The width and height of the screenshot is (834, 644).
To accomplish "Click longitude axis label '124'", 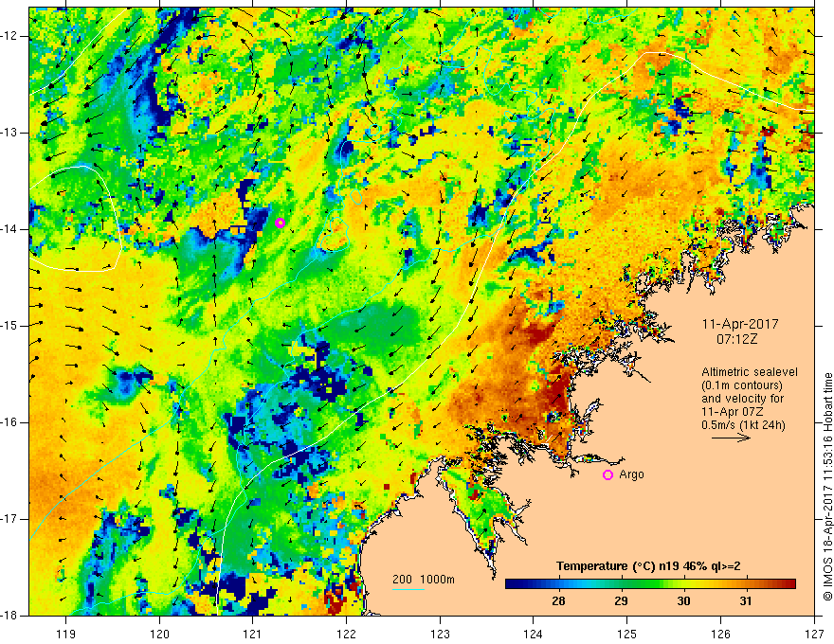I will 534,634.
